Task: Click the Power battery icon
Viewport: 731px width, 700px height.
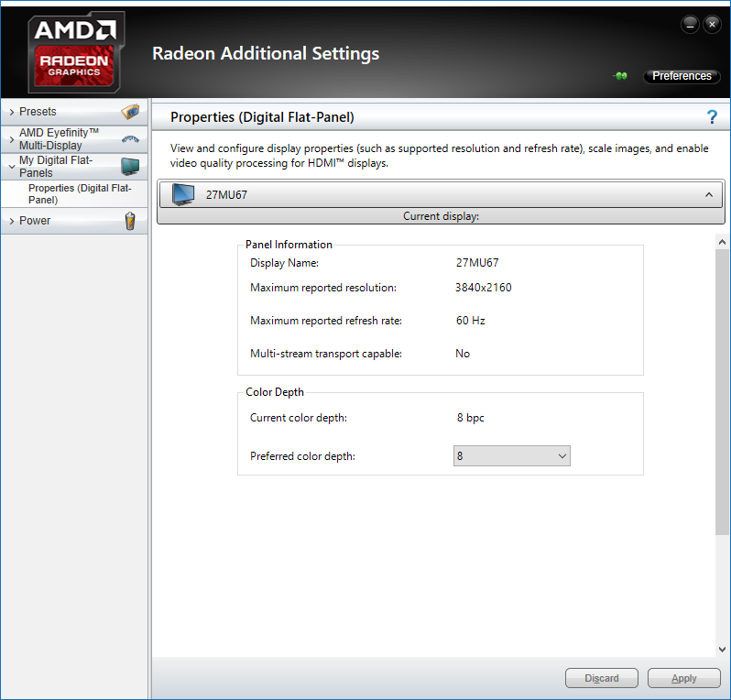Action: click(130, 221)
